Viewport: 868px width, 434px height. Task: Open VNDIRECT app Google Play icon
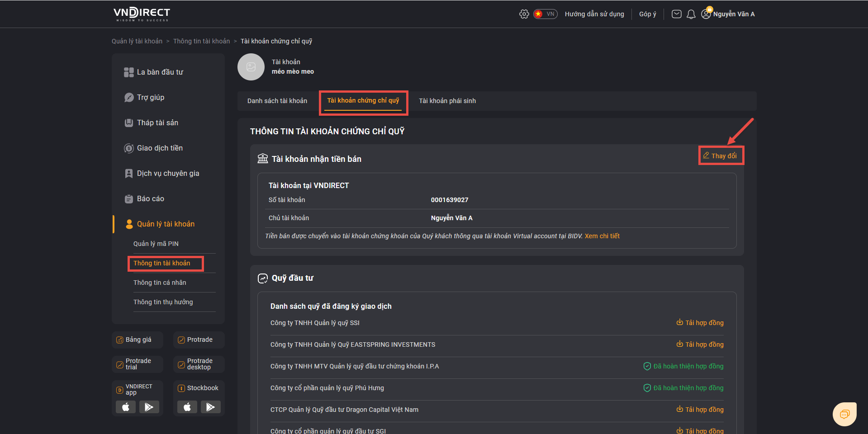(x=149, y=407)
